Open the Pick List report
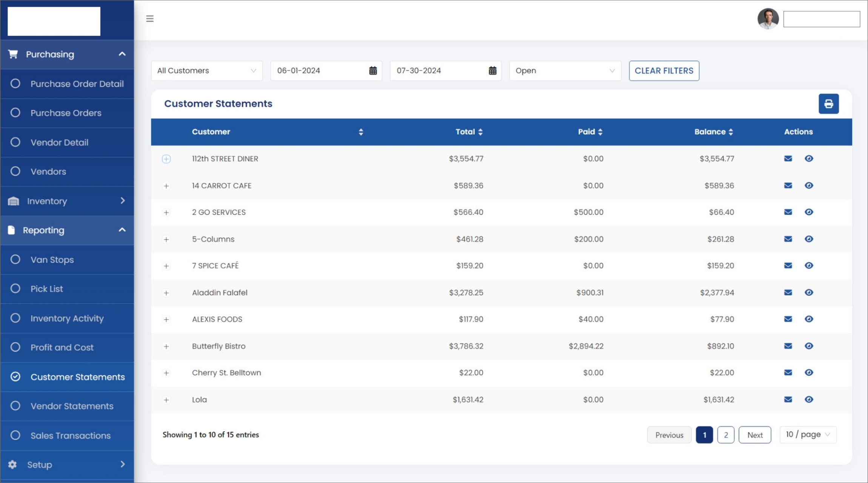The image size is (868, 483). pyautogui.click(x=67, y=289)
